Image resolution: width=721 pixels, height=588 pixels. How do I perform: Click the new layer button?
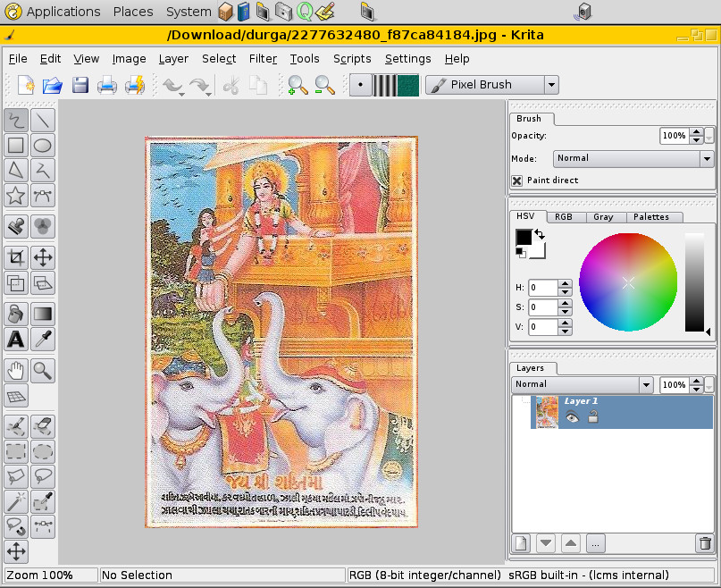point(521,544)
